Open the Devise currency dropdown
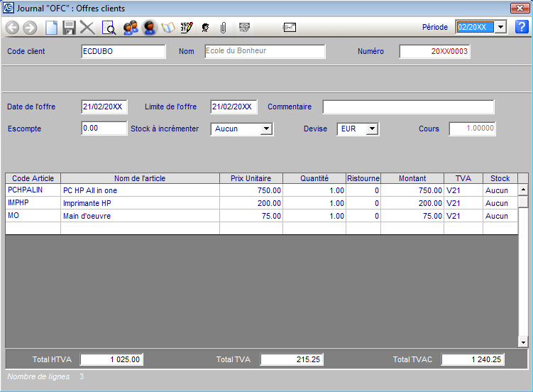 [x=373, y=129]
